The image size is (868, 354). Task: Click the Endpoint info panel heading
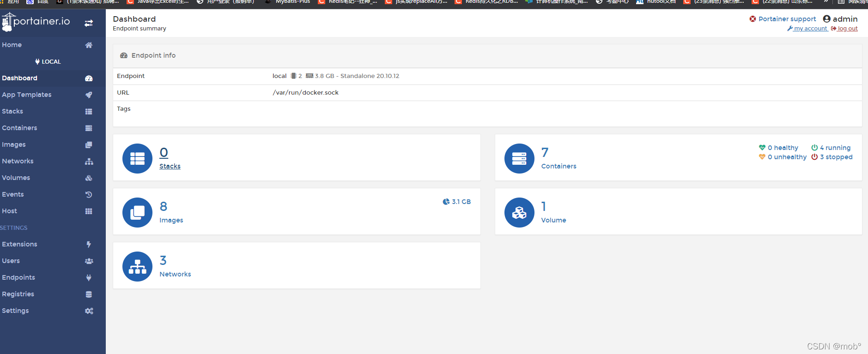[x=153, y=55]
